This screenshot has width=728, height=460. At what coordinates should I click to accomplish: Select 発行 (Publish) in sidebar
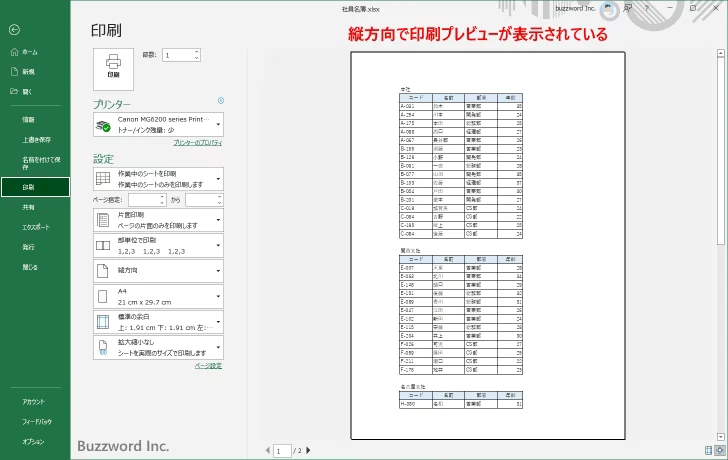coord(28,247)
